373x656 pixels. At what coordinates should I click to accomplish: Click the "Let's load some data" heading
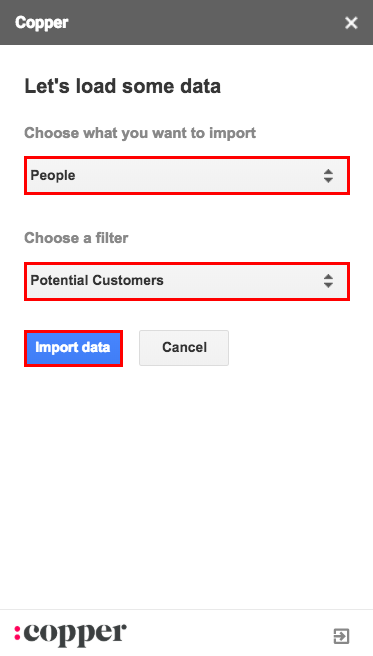123,86
